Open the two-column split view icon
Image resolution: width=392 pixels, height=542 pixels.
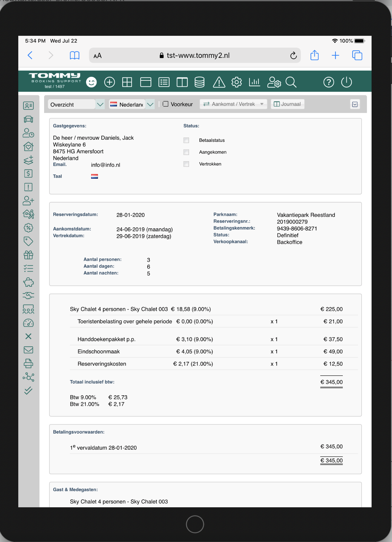click(182, 82)
